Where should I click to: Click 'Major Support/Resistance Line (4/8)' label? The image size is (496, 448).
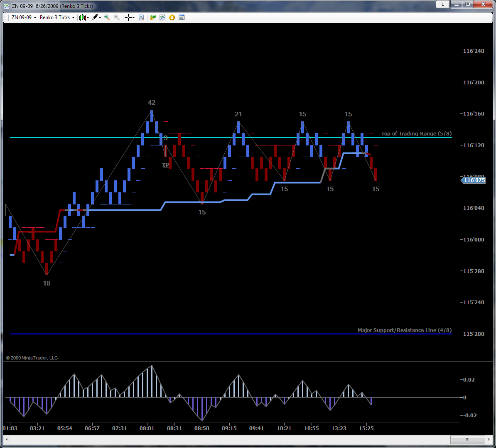(405, 330)
